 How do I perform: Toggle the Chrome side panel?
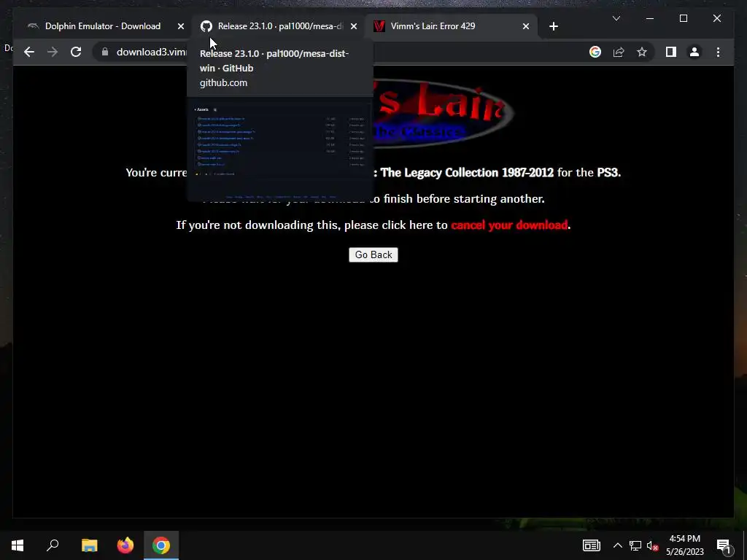[671, 52]
